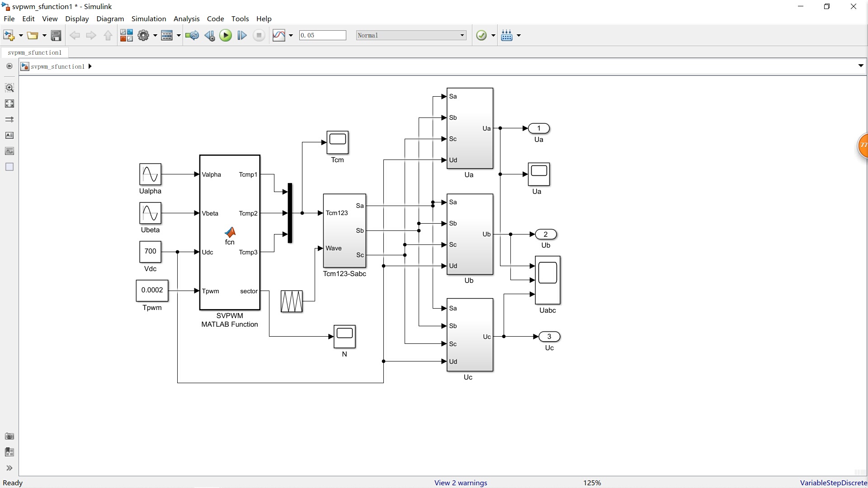
Task: Open the File menu
Action: point(9,19)
